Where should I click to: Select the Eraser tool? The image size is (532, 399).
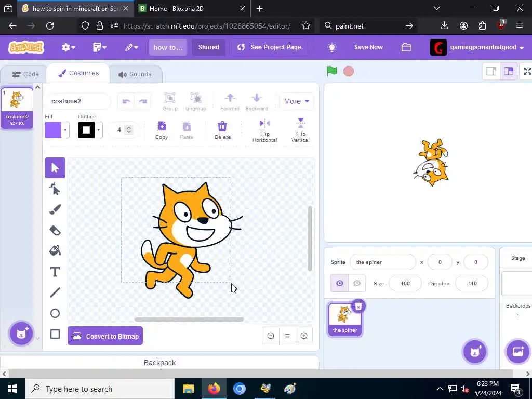pyautogui.click(x=55, y=230)
